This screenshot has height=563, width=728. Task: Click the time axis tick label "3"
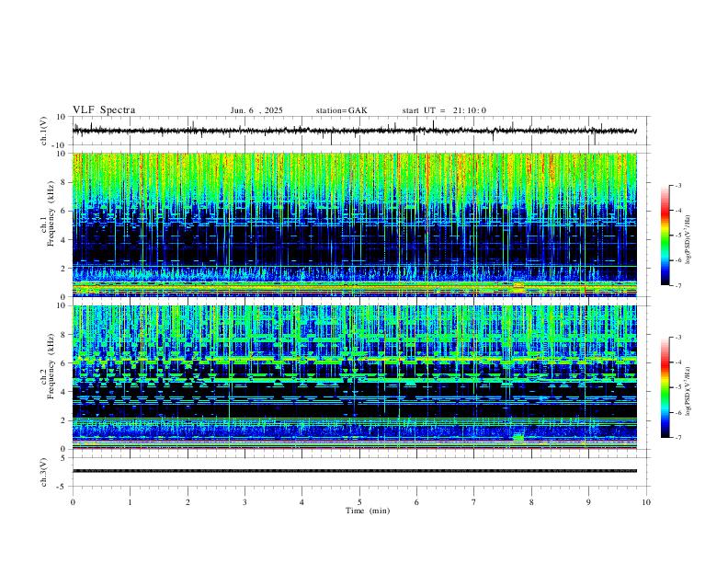pyautogui.click(x=245, y=502)
